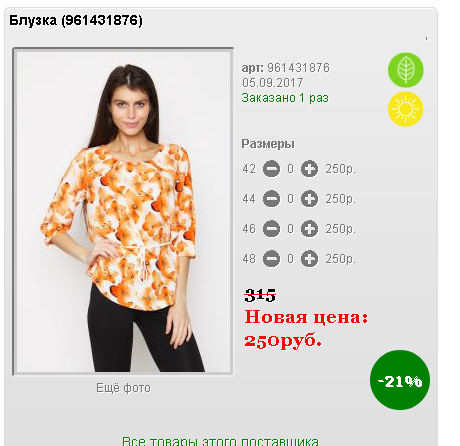Increase quantity for size 46
The width and height of the screenshot is (460, 446).
309,229
